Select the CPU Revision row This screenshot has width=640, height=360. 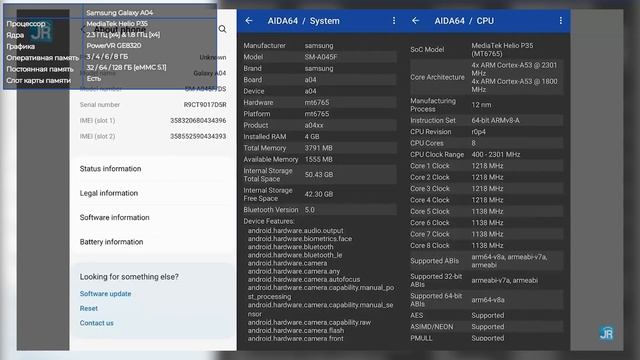[x=487, y=132]
